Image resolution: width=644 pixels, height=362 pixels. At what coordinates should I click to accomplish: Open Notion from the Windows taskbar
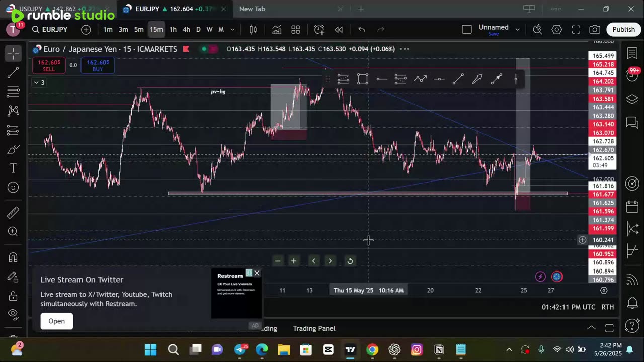(x=439, y=349)
